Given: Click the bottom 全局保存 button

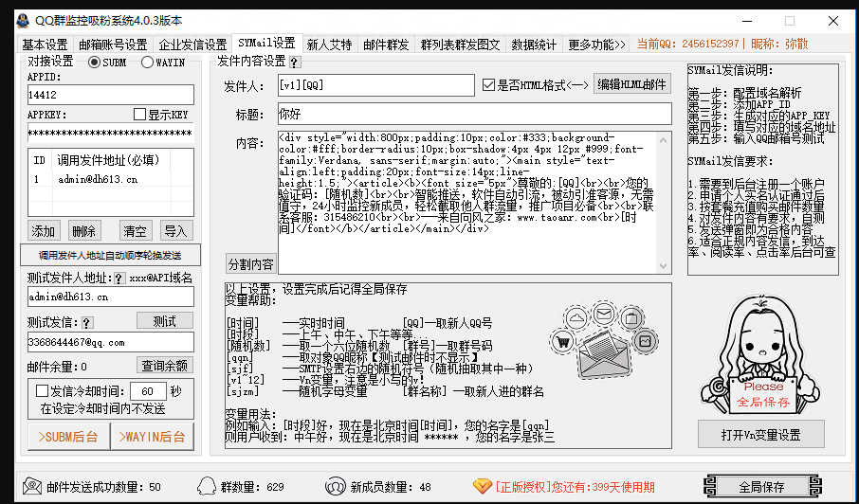Looking at the screenshot, I should click(761, 487).
